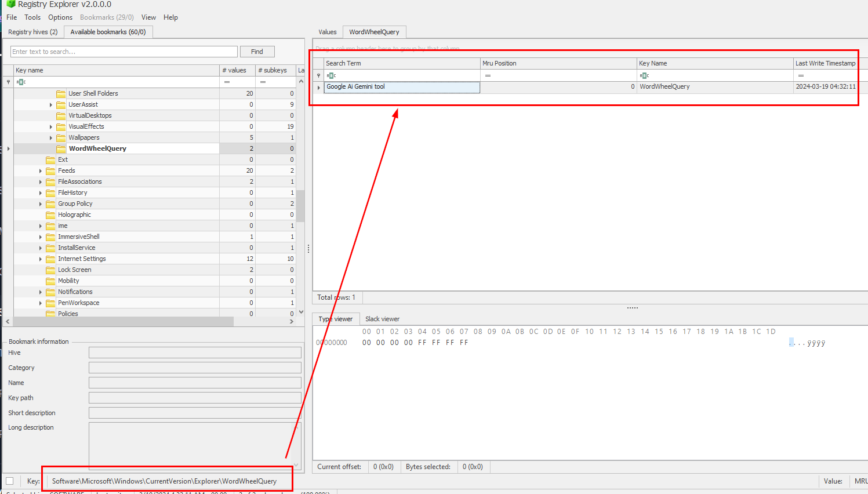Click the WordWheelQuery folder icon in the tree
868x494 pixels.
click(x=61, y=148)
